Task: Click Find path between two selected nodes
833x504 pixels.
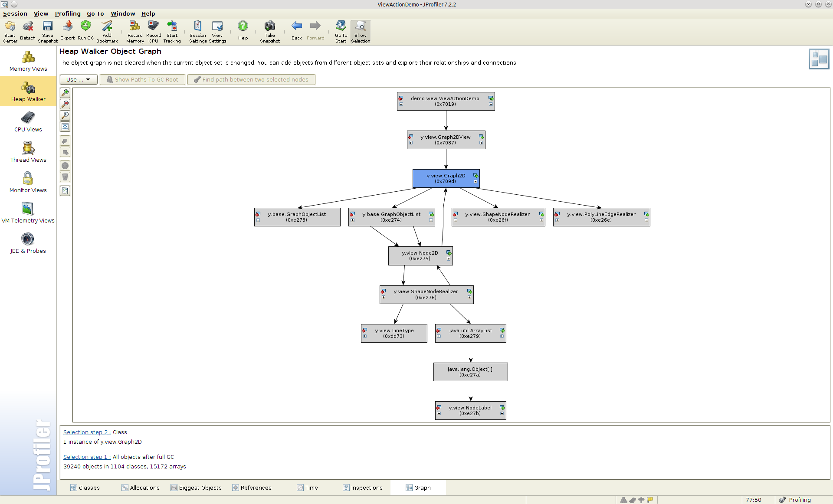Action: point(251,79)
